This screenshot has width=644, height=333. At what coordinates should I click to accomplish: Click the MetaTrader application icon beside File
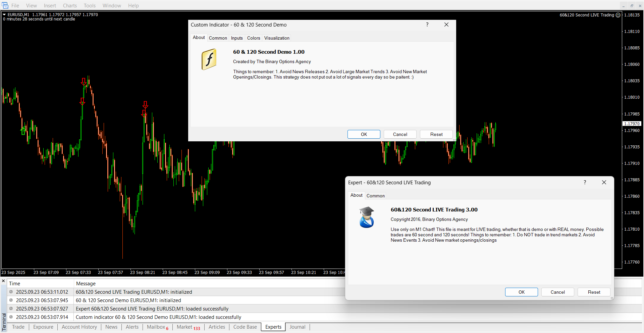point(5,5)
